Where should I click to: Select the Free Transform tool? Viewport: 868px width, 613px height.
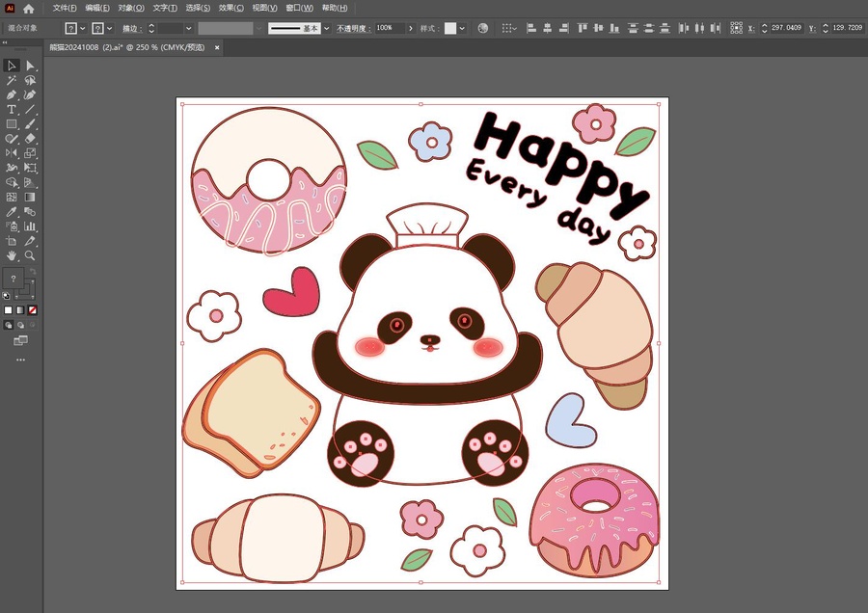31,168
